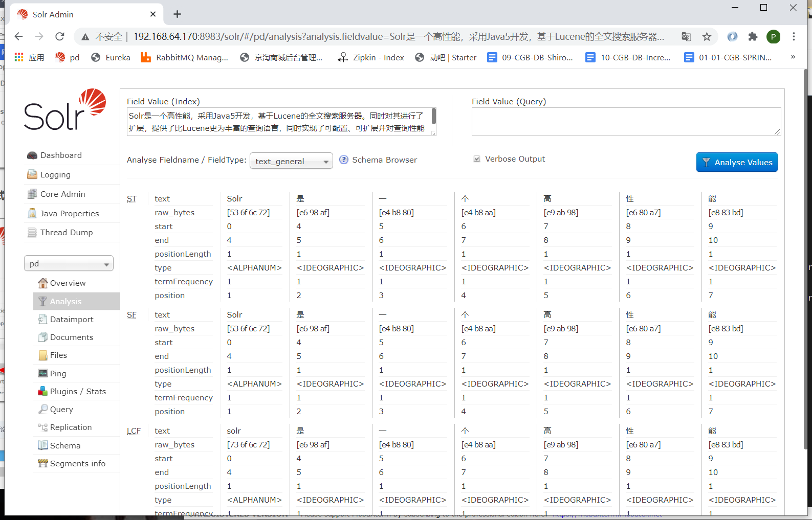
Task: Click the Overview house icon
Action: coord(43,283)
